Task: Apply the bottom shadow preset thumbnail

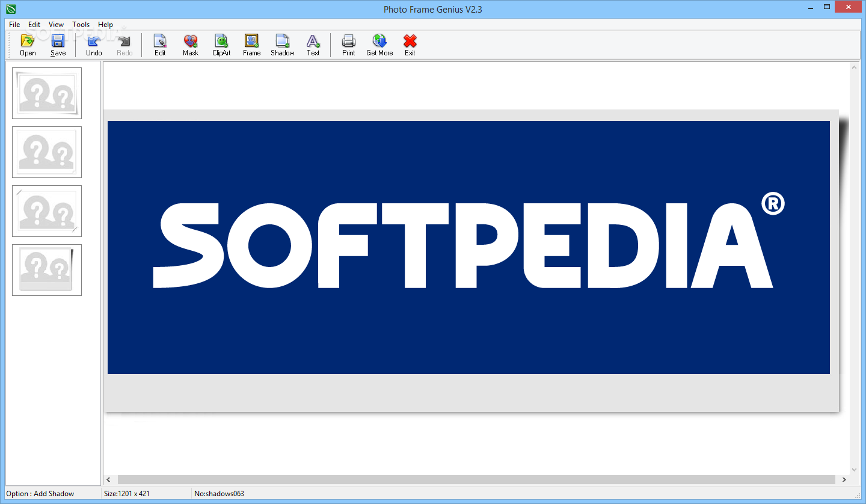Action: click(47, 270)
